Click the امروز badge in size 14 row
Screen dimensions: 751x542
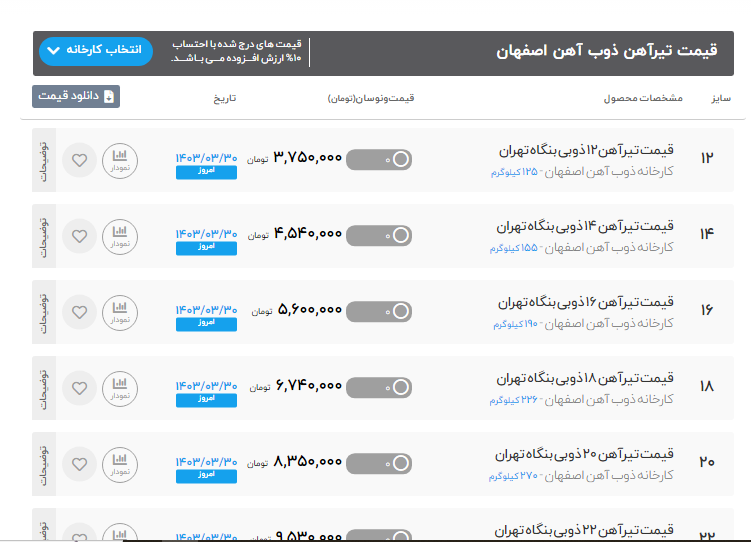coord(206,247)
